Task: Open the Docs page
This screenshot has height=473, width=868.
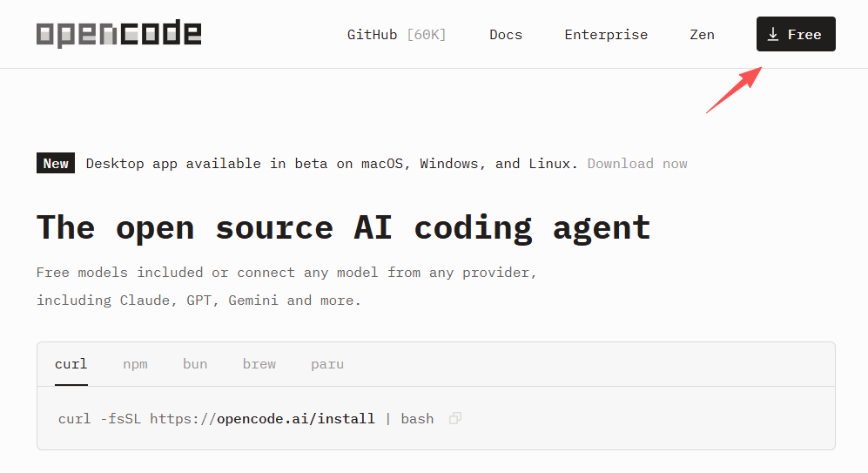Action: 506,35
